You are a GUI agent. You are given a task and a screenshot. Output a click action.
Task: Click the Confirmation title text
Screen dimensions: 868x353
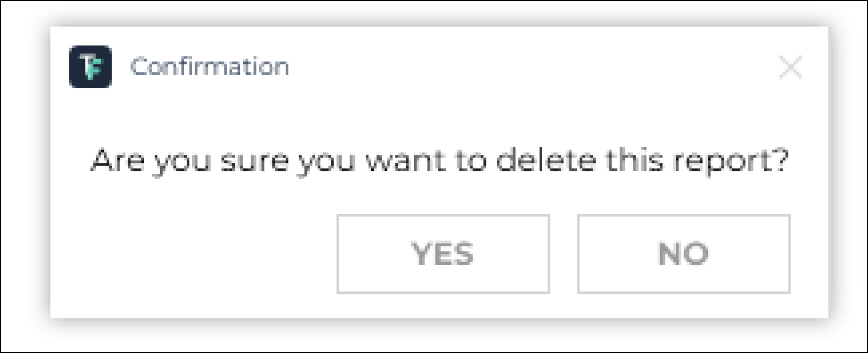pyautogui.click(x=209, y=67)
